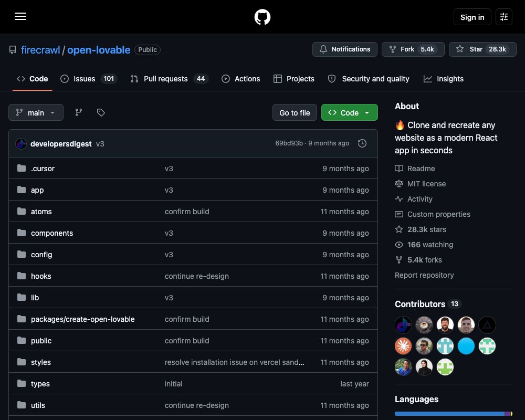Open the Actions tab
Viewport: 525px width, 420px height.
[x=240, y=79]
